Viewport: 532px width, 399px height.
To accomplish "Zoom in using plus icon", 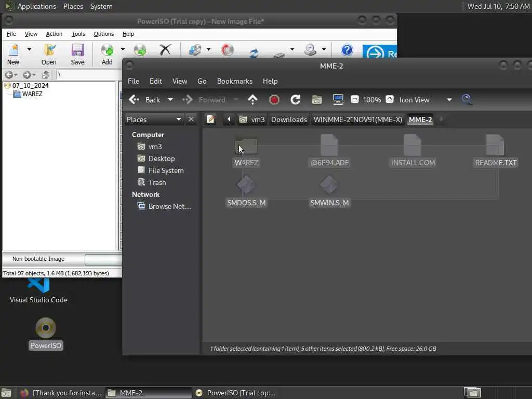I will click(x=390, y=99).
